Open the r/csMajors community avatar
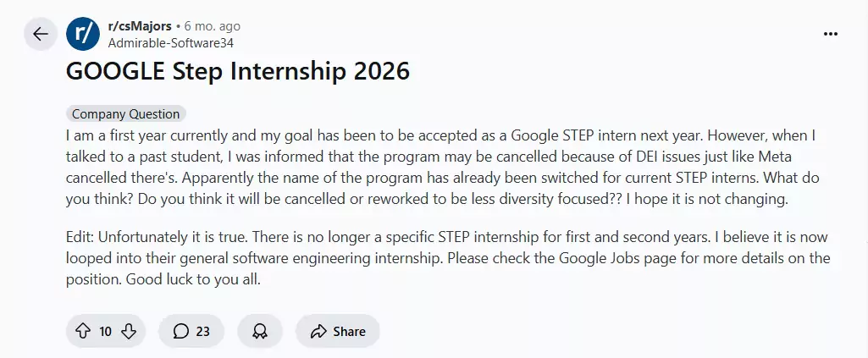The width and height of the screenshot is (868, 358). [83, 34]
